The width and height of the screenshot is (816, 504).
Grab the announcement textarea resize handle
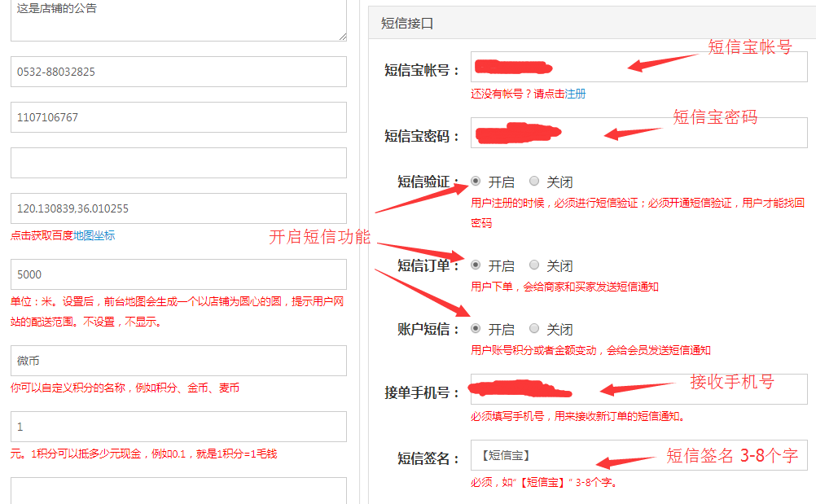[343, 37]
